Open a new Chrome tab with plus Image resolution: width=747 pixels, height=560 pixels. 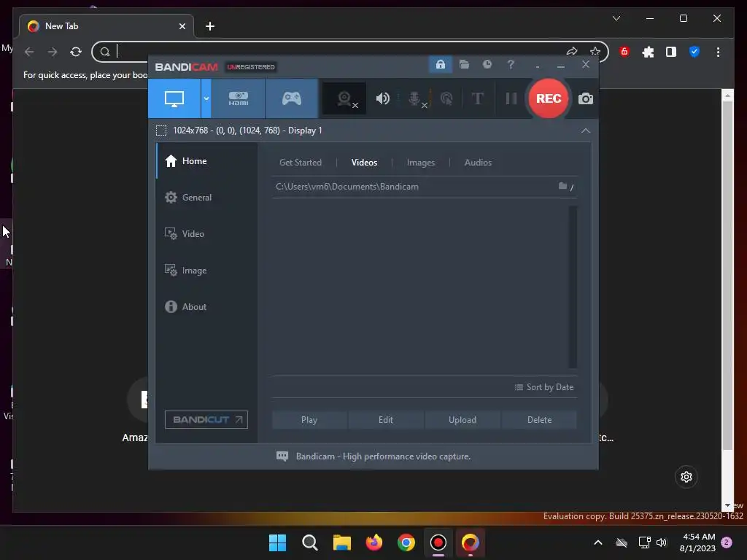pyautogui.click(x=210, y=26)
